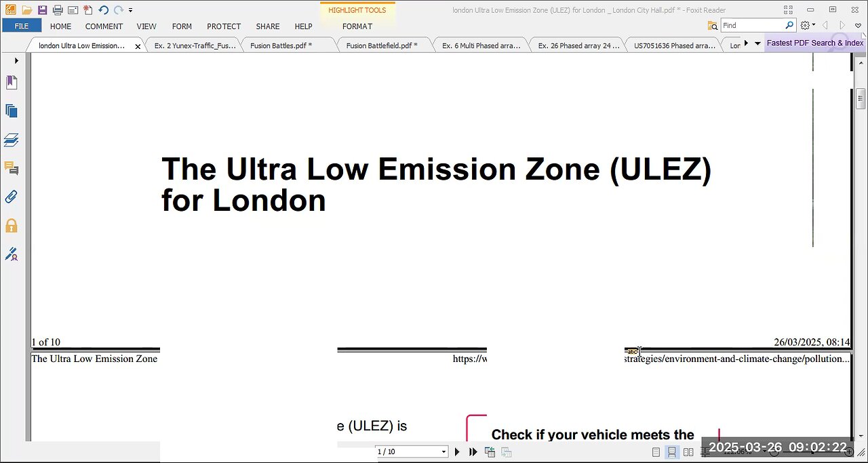The width and height of the screenshot is (868, 463).
Task: Jump to the last page
Action: [x=473, y=451]
